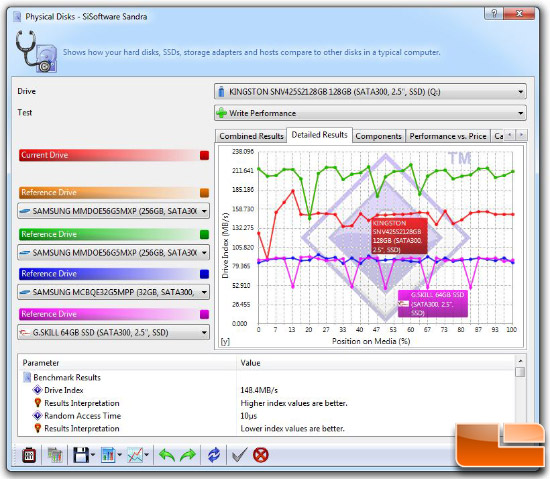
Task: Select the Detailed Results tab
Action: tap(320, 135)
